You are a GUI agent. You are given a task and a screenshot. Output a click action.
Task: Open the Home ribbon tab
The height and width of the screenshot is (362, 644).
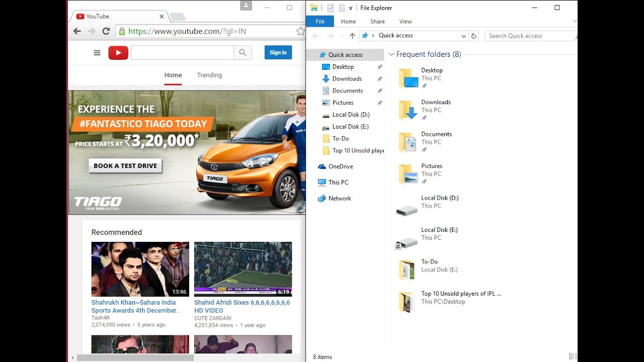348,22
